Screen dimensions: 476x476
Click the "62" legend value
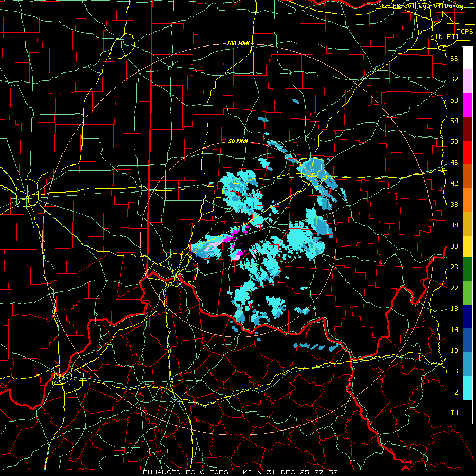(454, 79)
